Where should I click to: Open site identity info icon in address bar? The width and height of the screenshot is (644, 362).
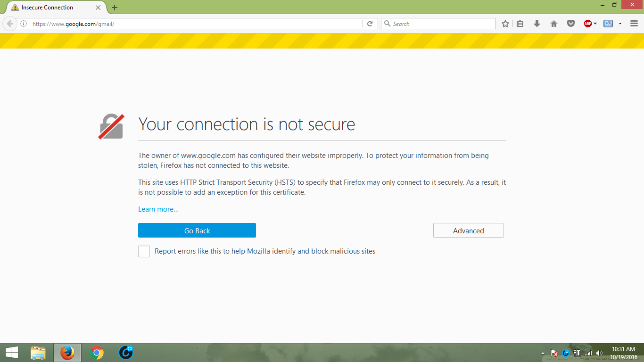pyautogui.click(x=24, y=24)
